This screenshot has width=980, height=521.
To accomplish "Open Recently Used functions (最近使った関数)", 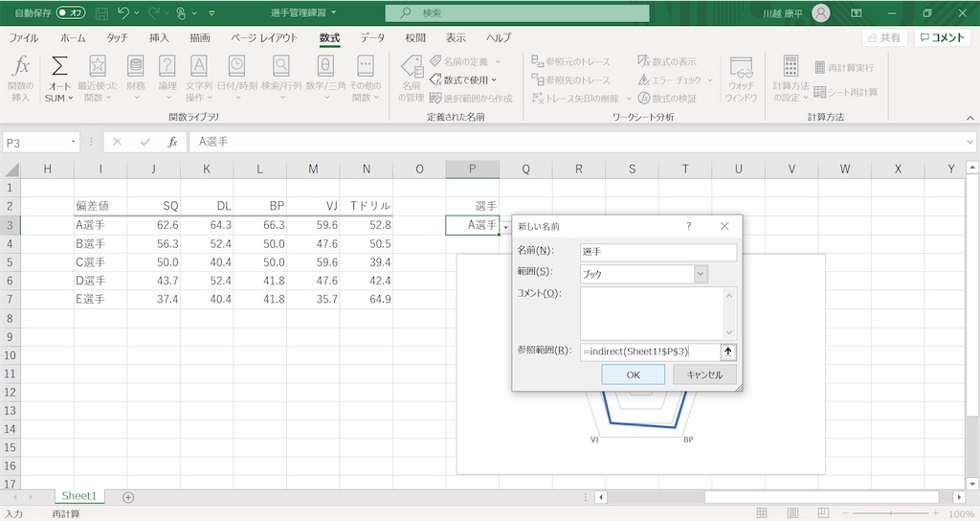I will point(98,79).
